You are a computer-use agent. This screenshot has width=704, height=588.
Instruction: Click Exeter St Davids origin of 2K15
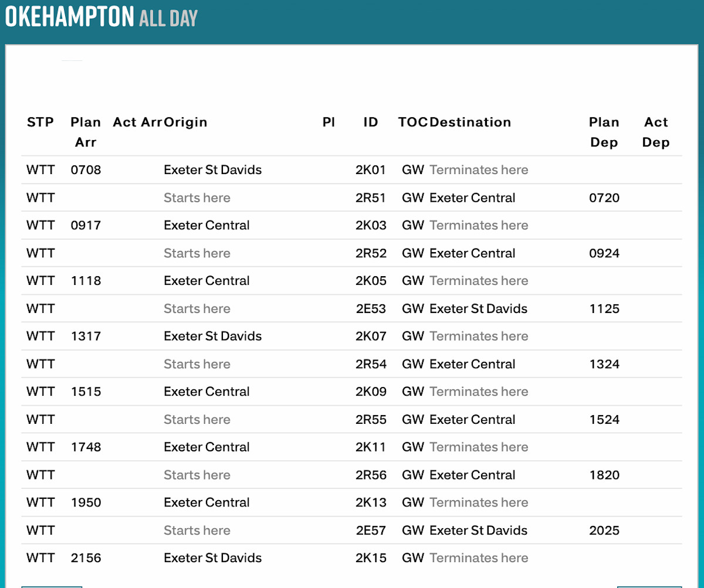click(212, 558)
